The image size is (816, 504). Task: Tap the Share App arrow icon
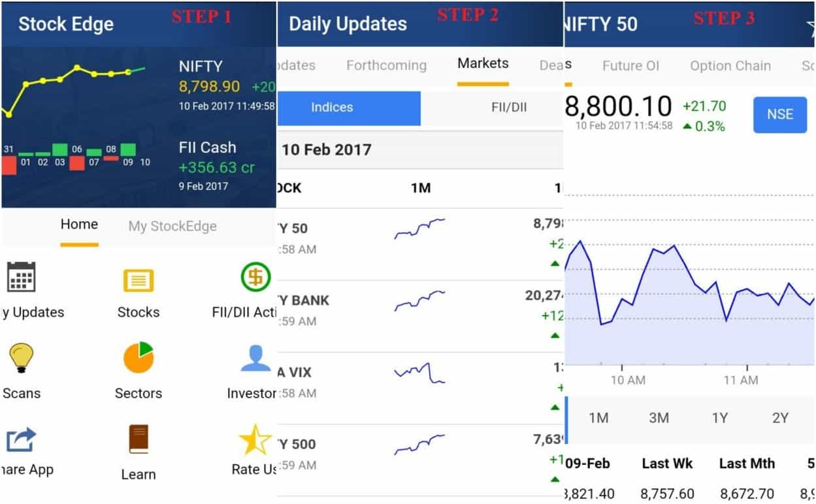[x=22, y=439]
